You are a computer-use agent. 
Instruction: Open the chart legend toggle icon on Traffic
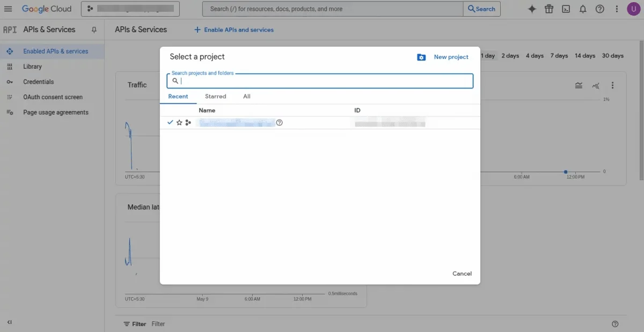tap(579, 85)
